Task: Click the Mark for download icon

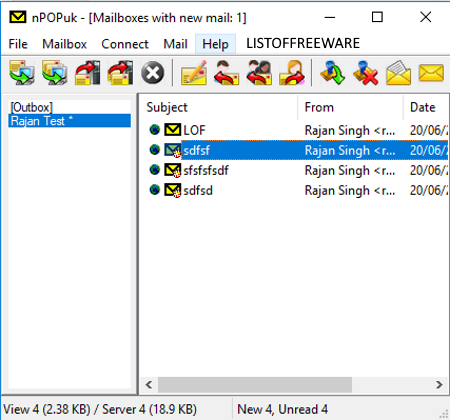Action: click(x=333, y=72)
